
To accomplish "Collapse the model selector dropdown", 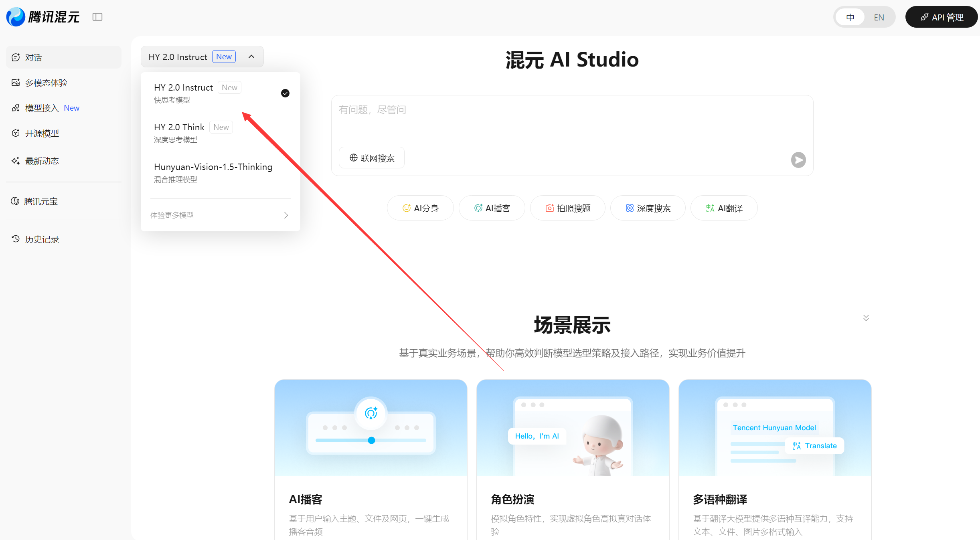I will (x=251, y=57).
